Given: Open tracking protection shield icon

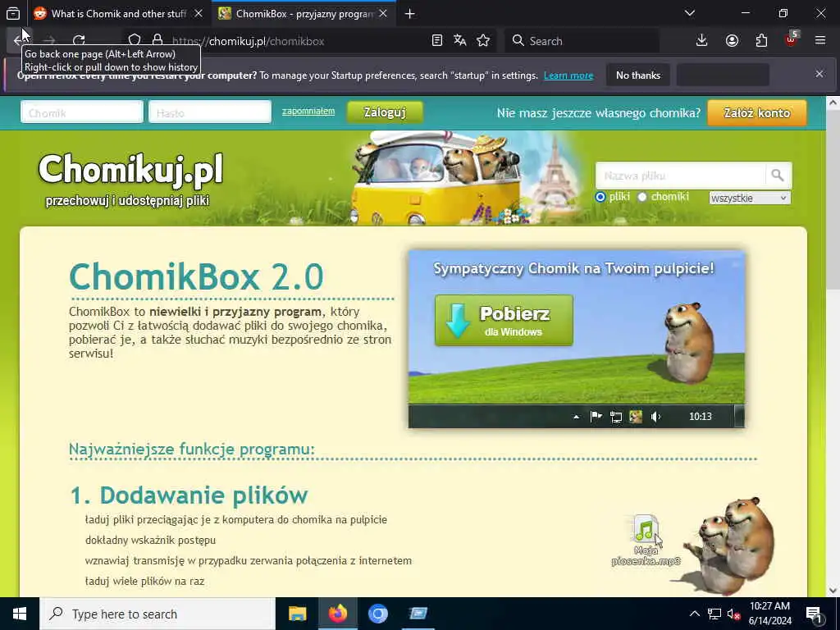Looking at the screenshot, I should [135, 41].
